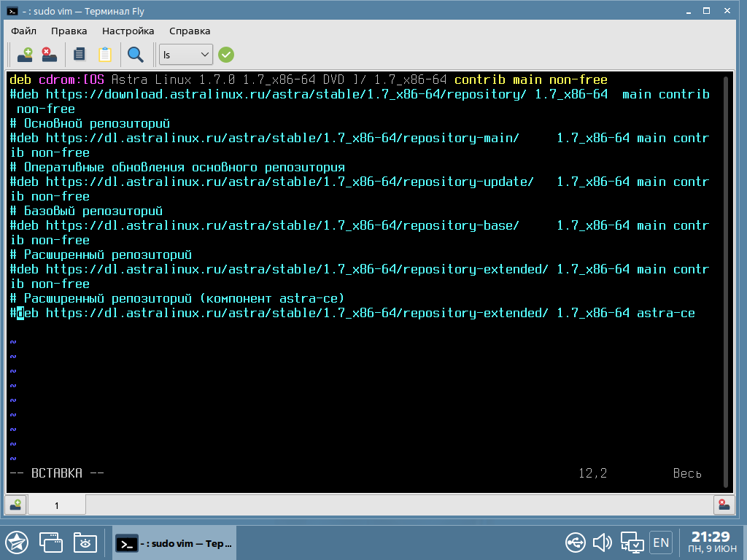Image resolution: width=747 pixels, height=560 pixels.
Task: Open the Справка menu
Action: pos(190,31)
